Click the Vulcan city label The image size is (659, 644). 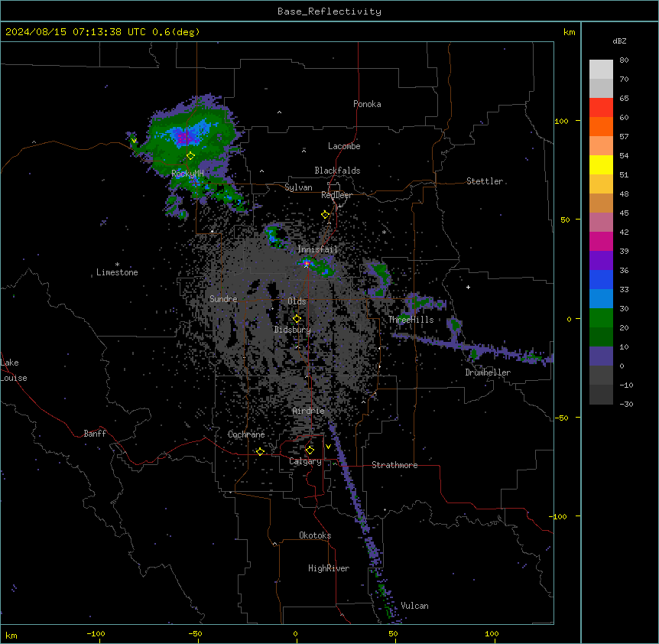click(x=415, y=606)
